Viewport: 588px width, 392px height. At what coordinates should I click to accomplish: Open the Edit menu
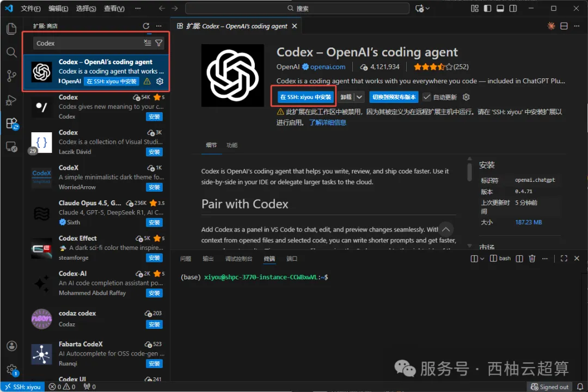[58, 8]
